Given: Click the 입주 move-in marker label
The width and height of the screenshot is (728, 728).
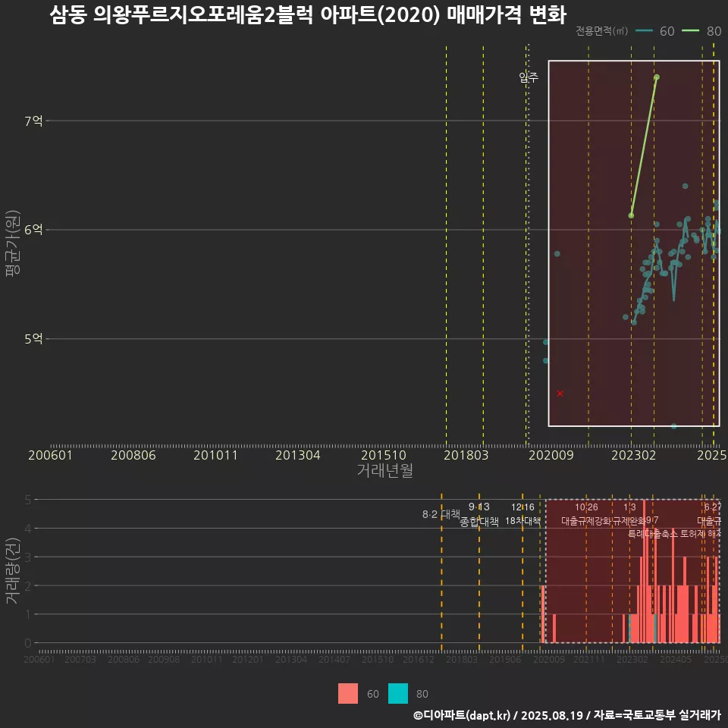Looking at the screenshot, I should click(529, 77).
